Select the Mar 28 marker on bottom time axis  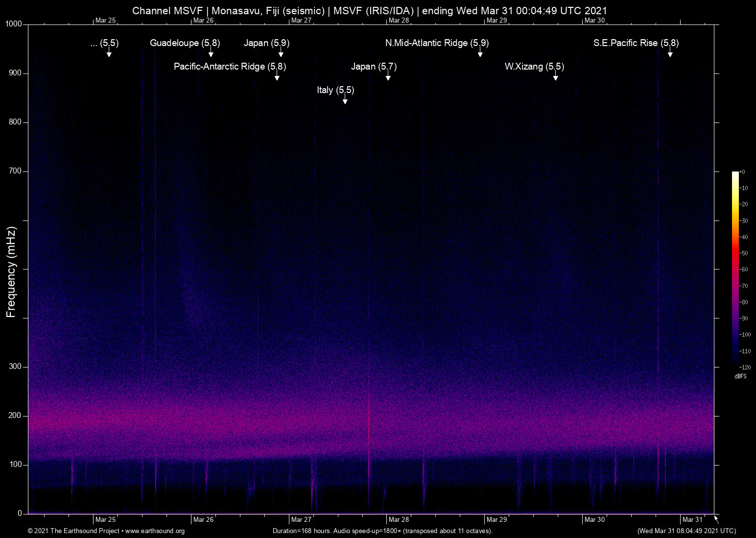point(399,519)
